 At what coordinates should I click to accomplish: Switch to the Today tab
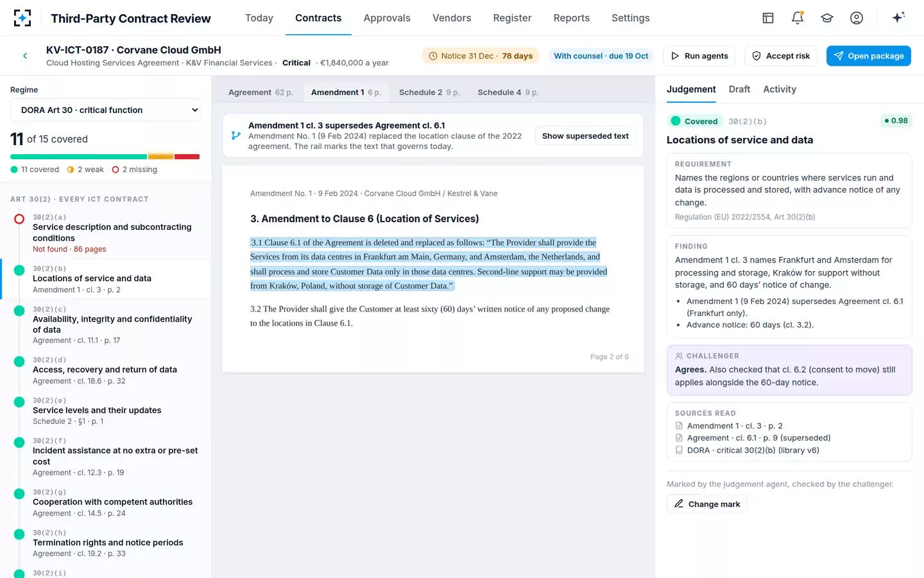click(x=259, y=18)
